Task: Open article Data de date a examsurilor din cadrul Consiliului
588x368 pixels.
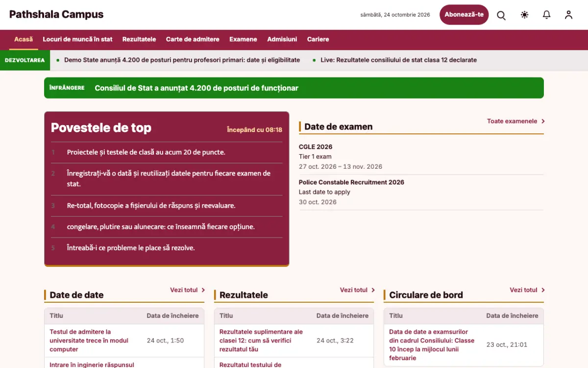Action: click(x=432, y=345)
